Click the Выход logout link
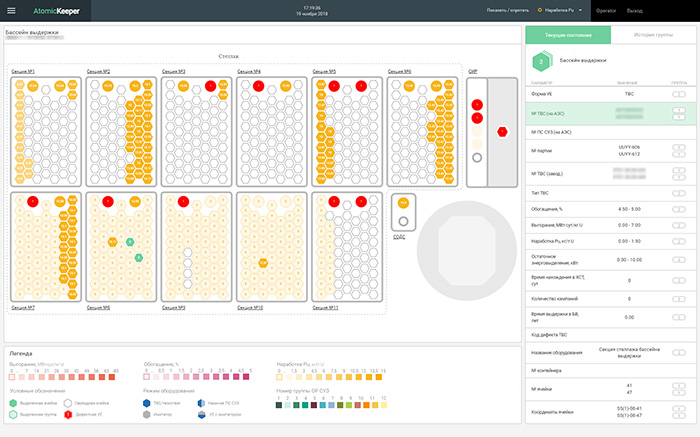The height and width of the screenshot is (437, 700). (x=635, y=11)
